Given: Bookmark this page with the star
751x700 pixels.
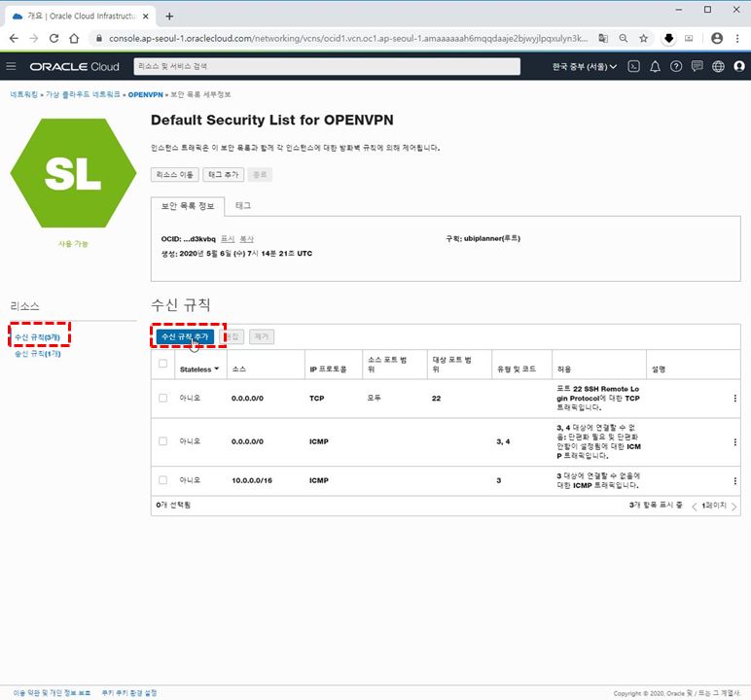Looking at the screenshot, I should tap(644, 38).
